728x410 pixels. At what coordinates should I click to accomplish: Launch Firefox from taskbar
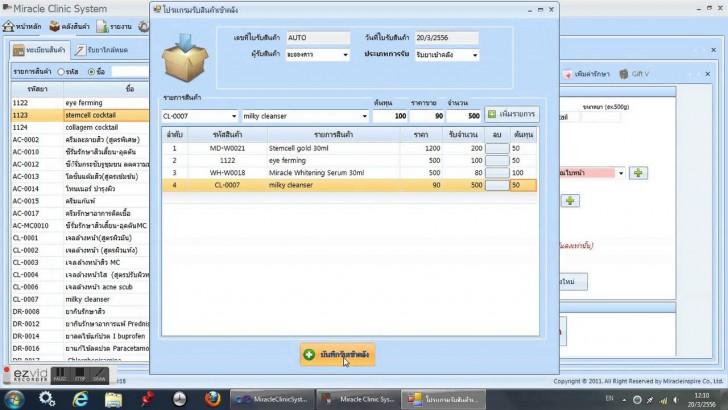[x=212, y=399]
